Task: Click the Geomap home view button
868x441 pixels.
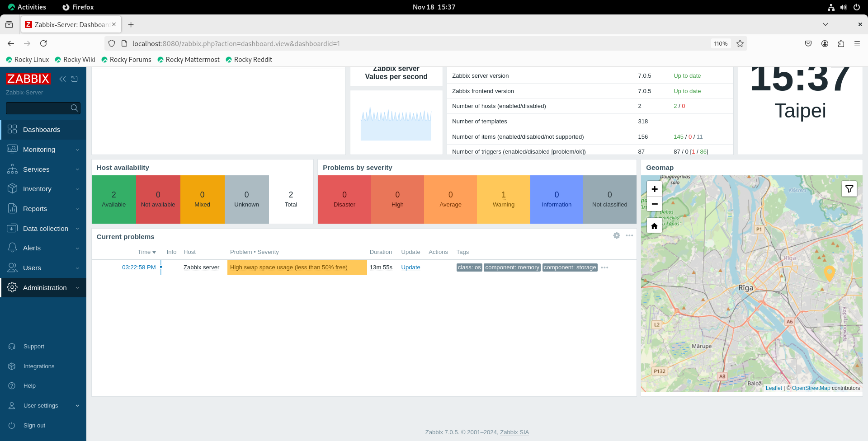Action: pos(654,225)
